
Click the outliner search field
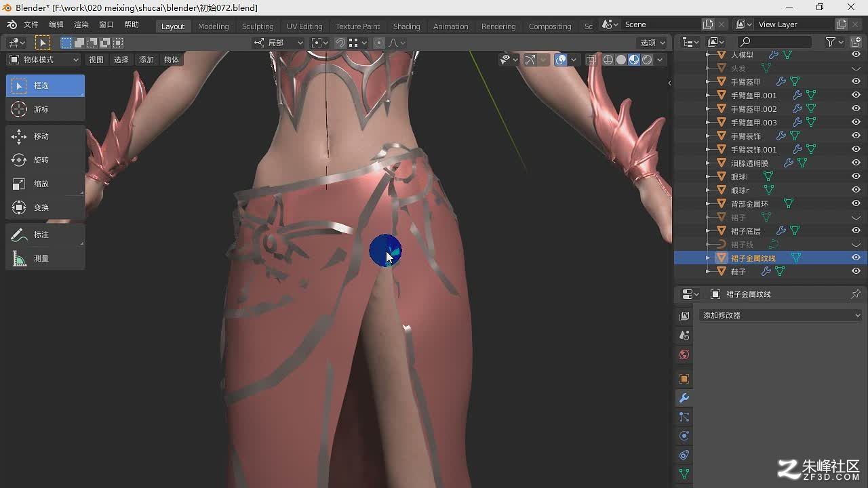[x=775, y=42]
